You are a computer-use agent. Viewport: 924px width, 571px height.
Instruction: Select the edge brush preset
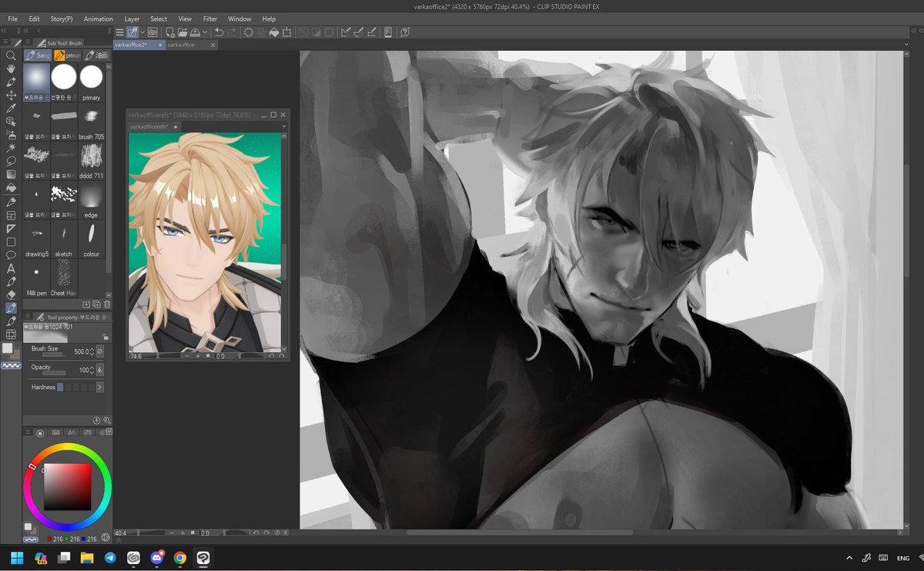point(92,200)
